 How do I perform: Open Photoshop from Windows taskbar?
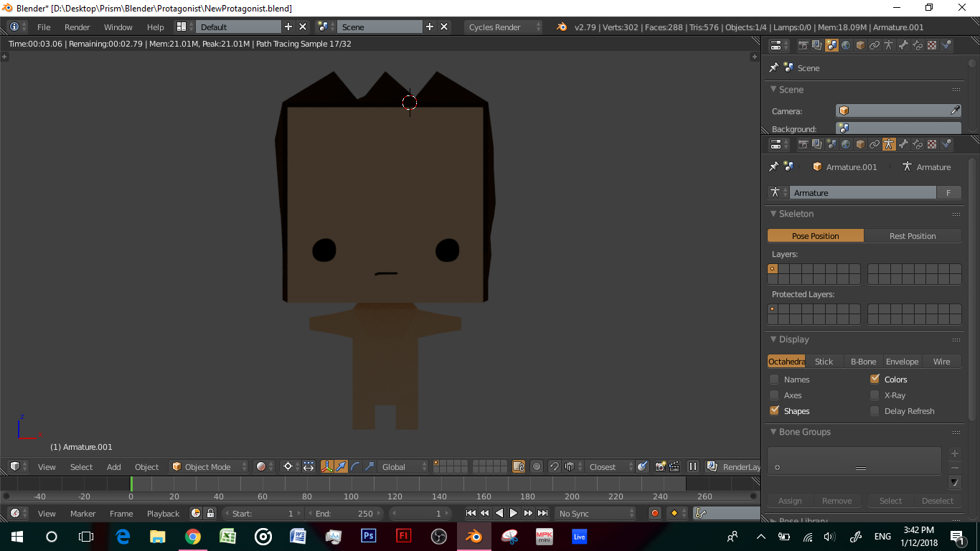pyautogui.click(x=369, y=536)
